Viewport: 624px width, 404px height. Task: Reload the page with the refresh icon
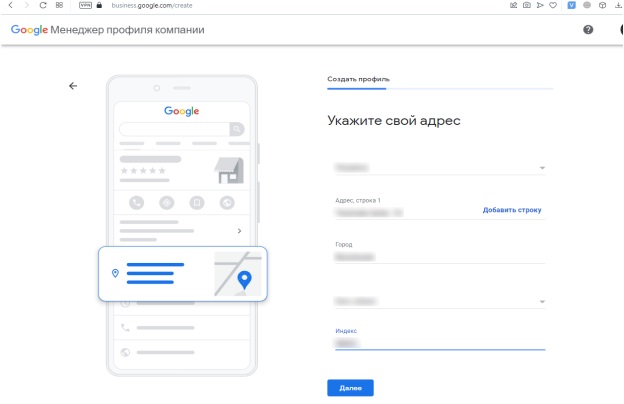[43, 5]
